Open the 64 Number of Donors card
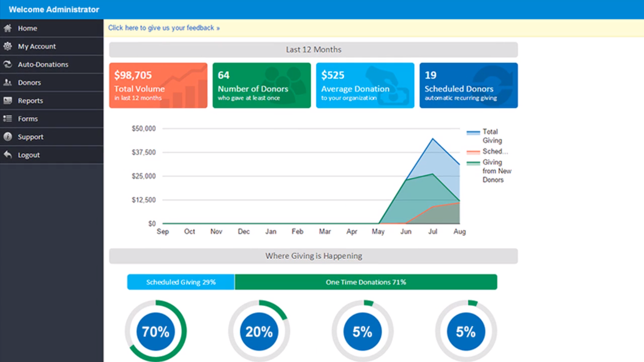The width and height of the screenshot is (644, 362). tap(262, 85)
